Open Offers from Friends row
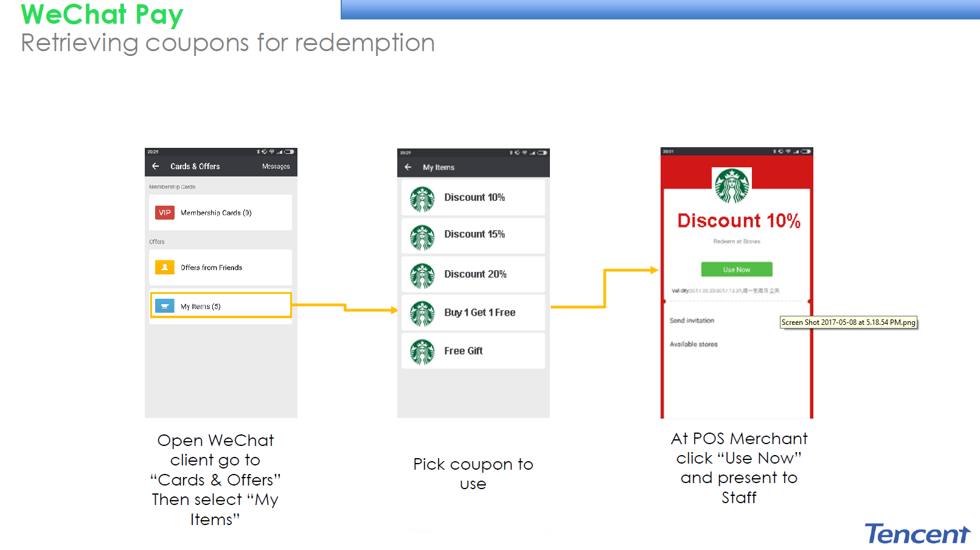The width and height of the screenshot is (980, 550). click(x=220, y=268)
